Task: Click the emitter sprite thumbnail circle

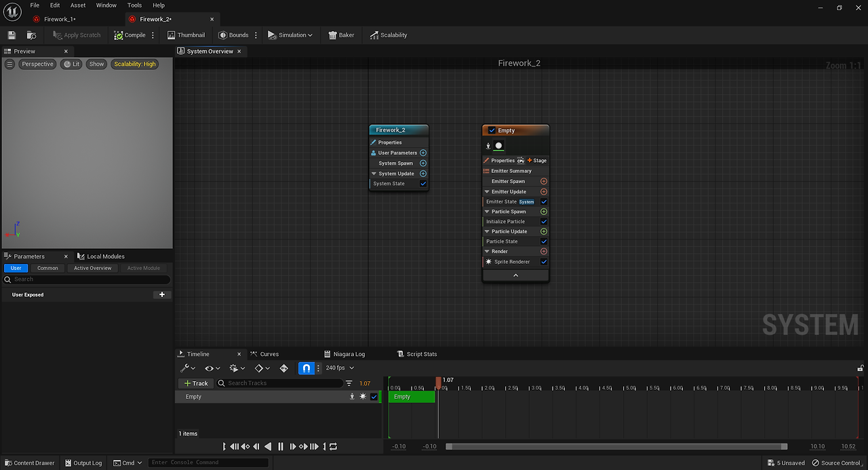Action: [x=498, y=145]
